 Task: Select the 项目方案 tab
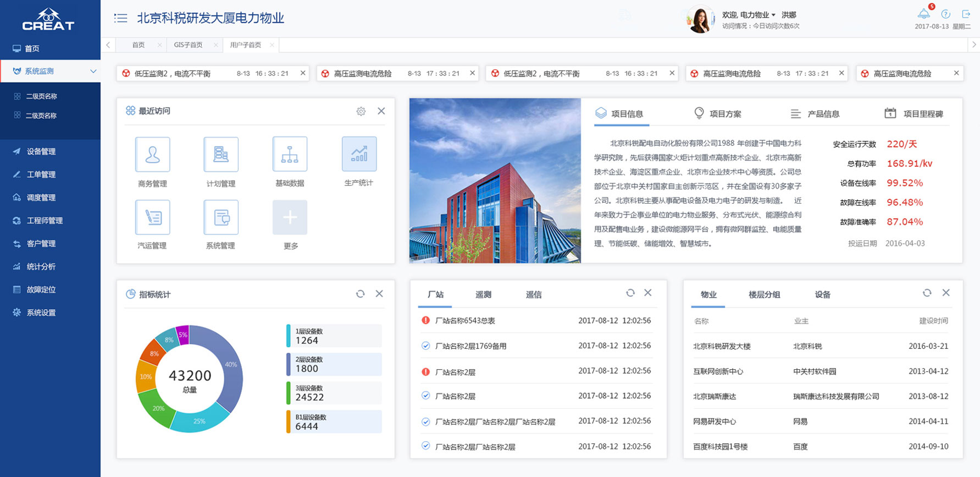[x=717, y=114]
